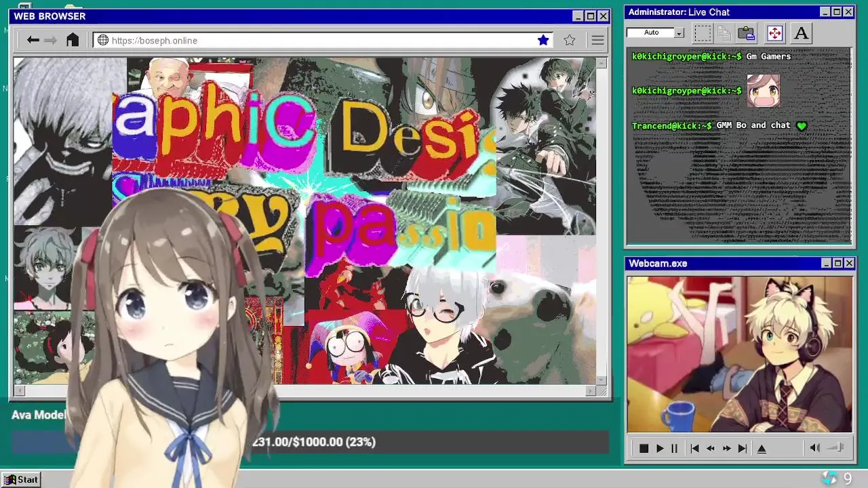Open the font 'A' button in Live Chat
Image resolution: width=868 pixels, height=488 pixels.
[801, 33]
